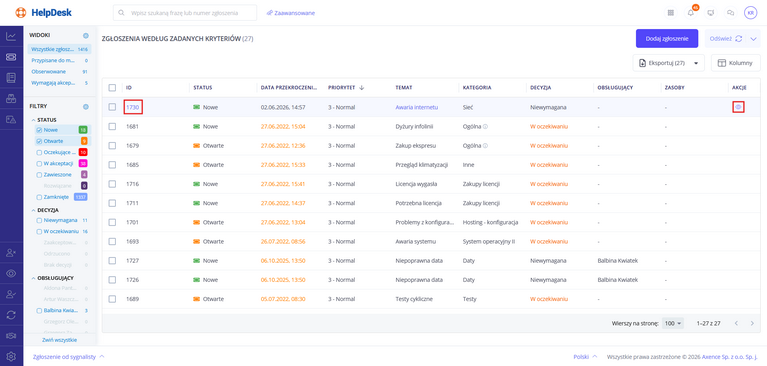
Task: Select Przypisane do mnie view
Action: click(x=60, y=60)
